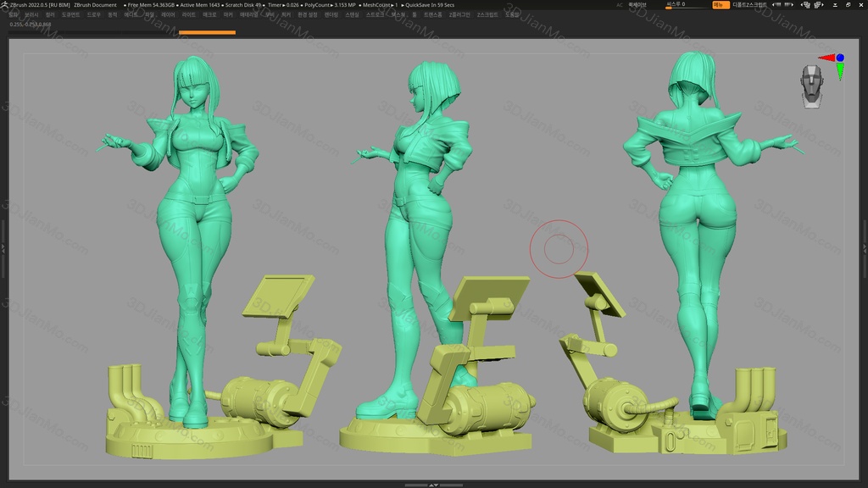Click the camera view head thumbnail
This screenshot has height=488, width=868.
(x=811, y=86)
